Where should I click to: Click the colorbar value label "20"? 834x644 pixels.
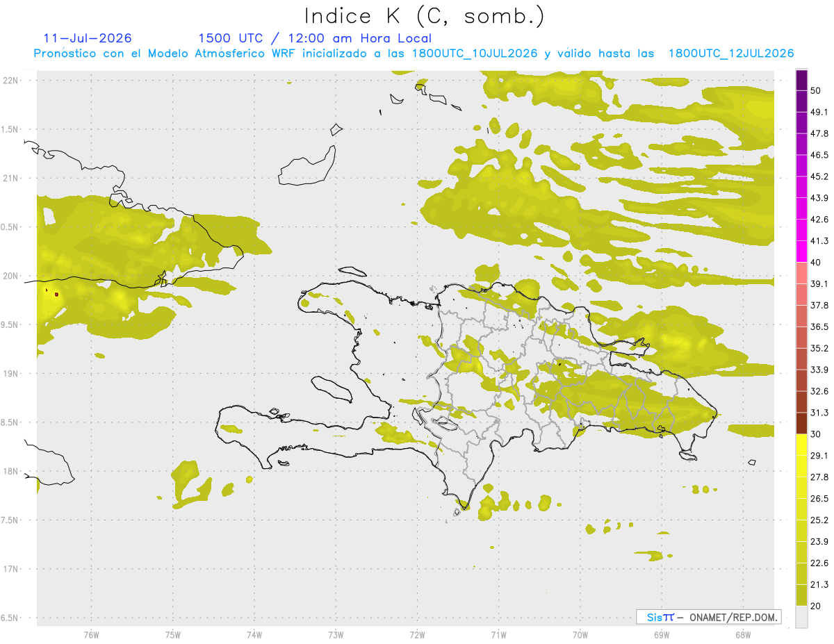[816, 606]
